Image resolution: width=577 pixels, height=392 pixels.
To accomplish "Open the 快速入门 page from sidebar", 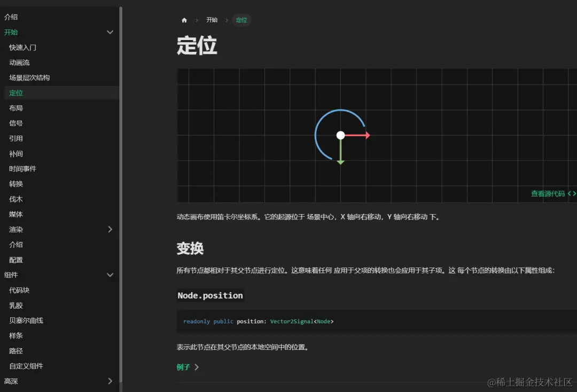I will coord(21,47).
